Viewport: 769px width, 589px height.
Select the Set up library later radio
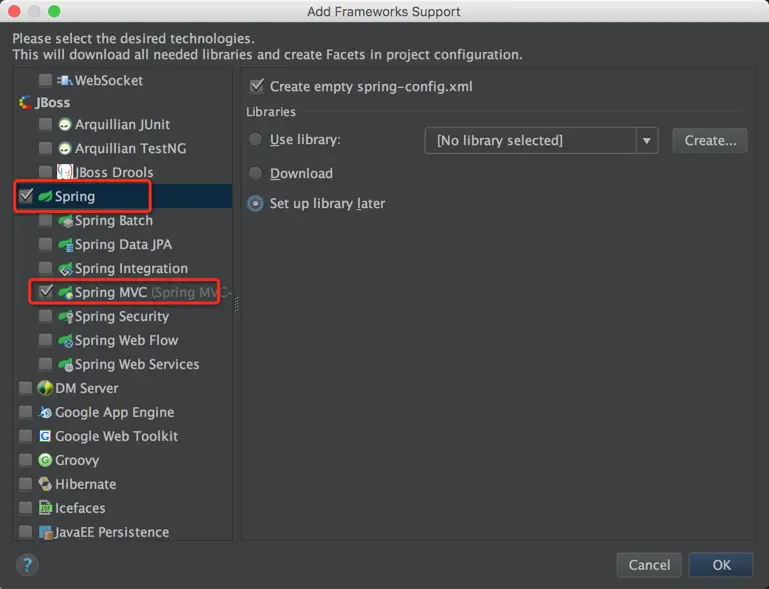[255, 203]
